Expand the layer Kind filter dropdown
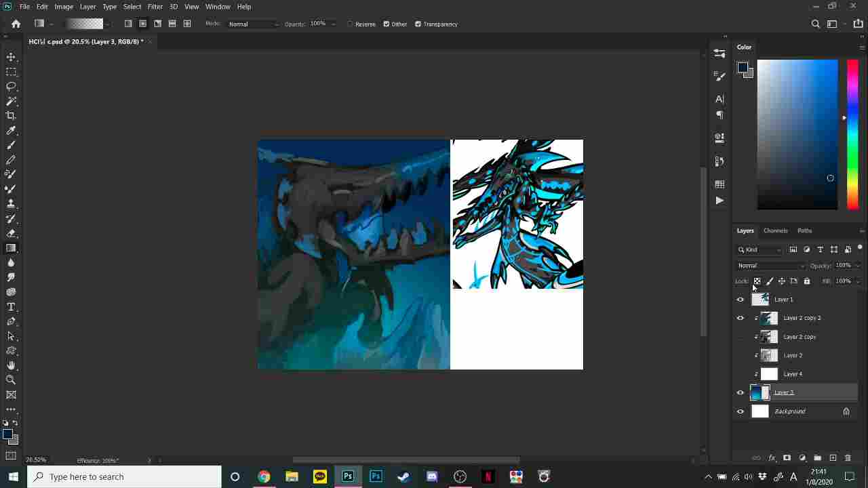The height and width of the screenshot is (488, 868). click(x=759, y=249)
